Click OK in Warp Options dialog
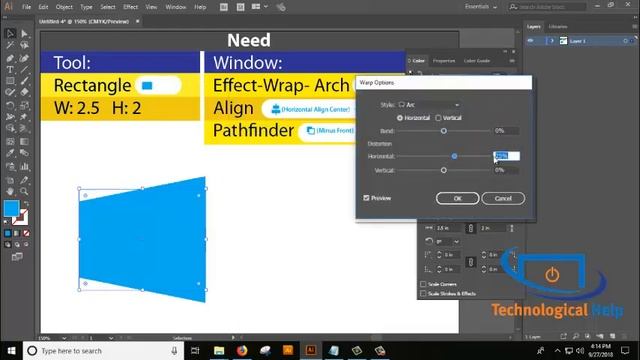 [x=458, y=198]
